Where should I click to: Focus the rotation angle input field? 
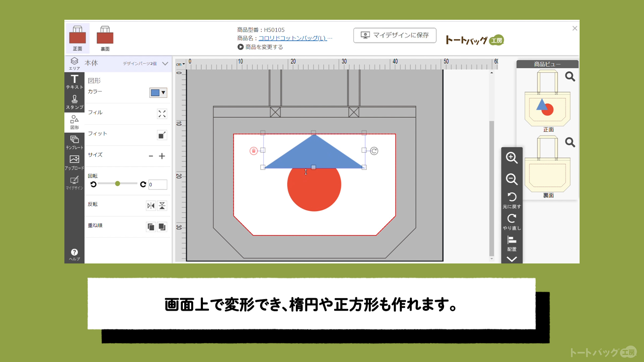click(158, 184)
